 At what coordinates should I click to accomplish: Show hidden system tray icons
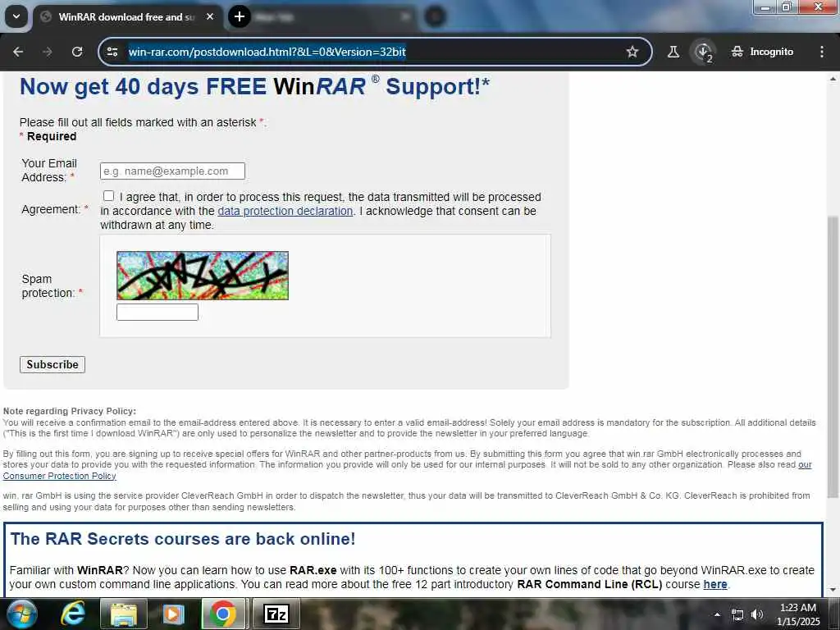(x=717, y=614)
